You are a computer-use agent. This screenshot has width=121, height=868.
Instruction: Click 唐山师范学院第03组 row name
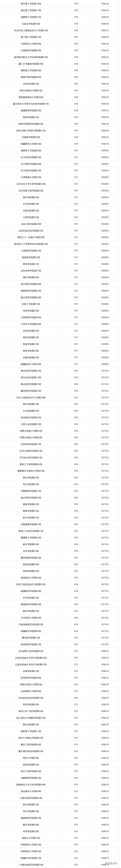click(x=31, y=384)
